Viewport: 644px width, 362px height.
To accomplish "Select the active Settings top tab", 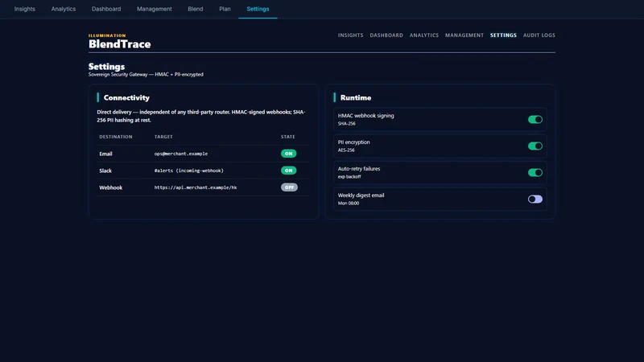I will click(x=258, y=9).
